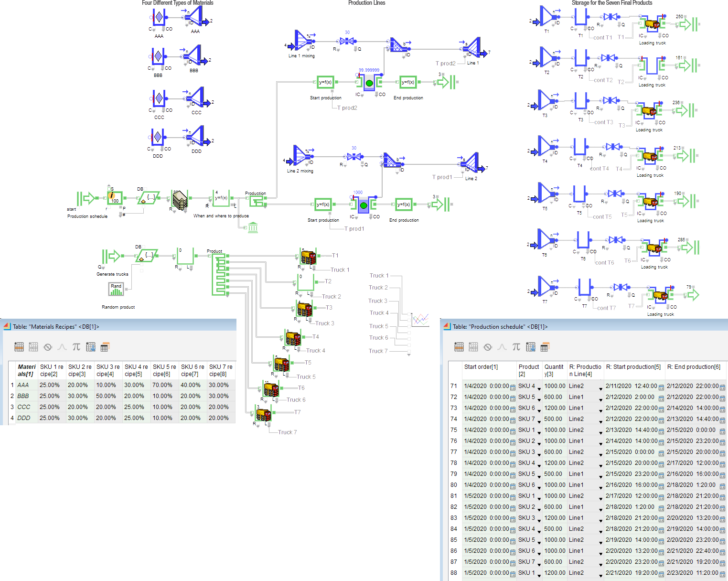
Task: Click the first table-row icon in Materials Recipes toolbar
Action: point(19,347)
